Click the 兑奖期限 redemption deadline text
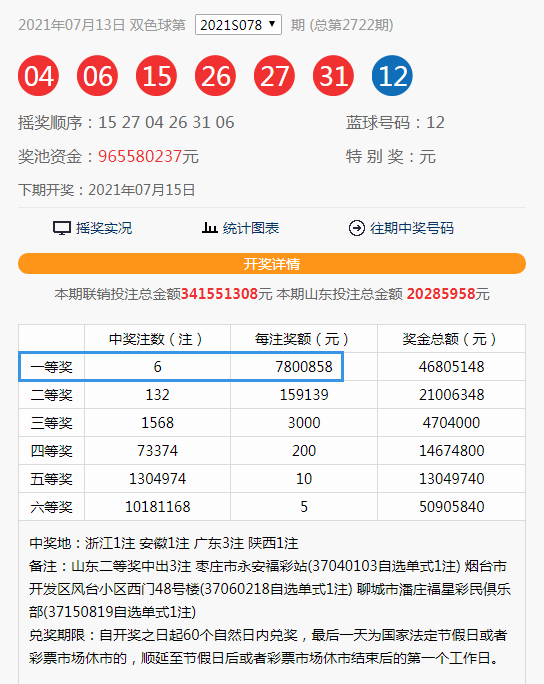The image size is (544, 684). (x=268, y=646)
